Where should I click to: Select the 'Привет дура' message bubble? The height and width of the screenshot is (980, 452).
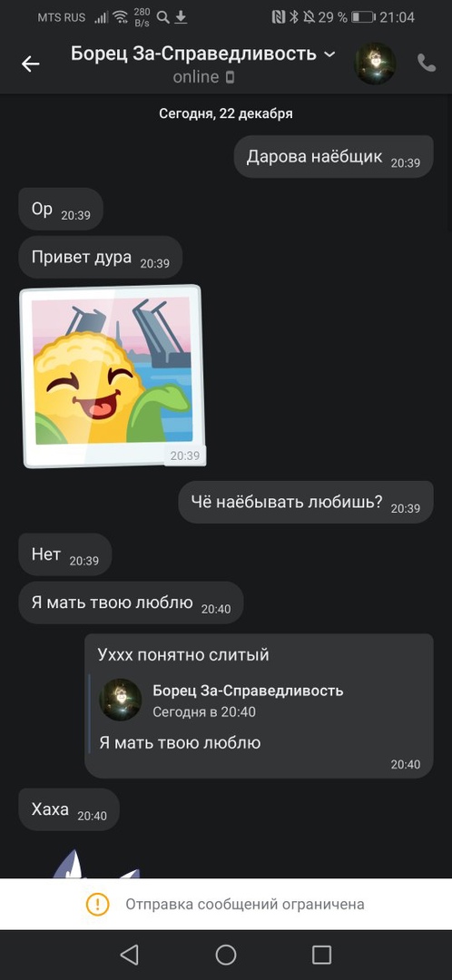100,257
